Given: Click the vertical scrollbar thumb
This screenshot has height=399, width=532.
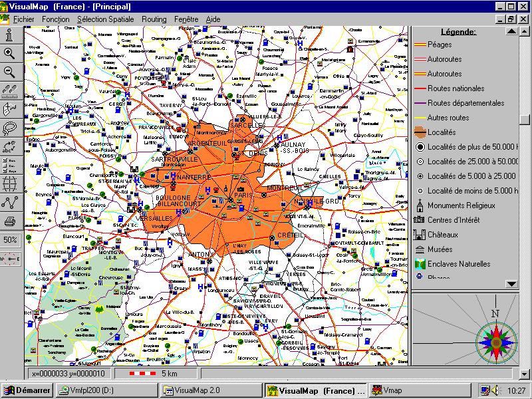Looking at the screenshot, I should click(x=525, y=120).
